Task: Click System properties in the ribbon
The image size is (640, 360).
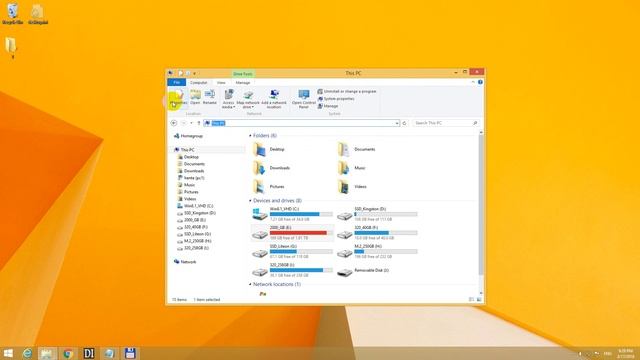Action: pos(336,99)
